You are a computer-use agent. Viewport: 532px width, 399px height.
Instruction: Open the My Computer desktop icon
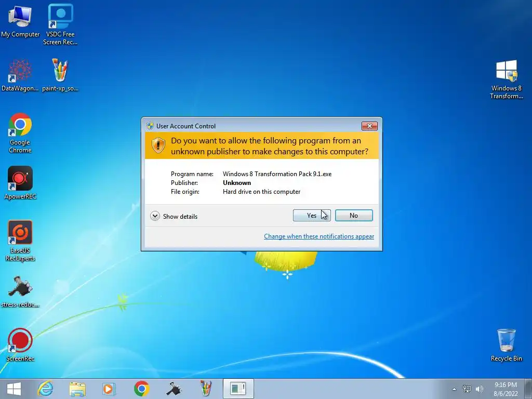[x=20, y=22]
